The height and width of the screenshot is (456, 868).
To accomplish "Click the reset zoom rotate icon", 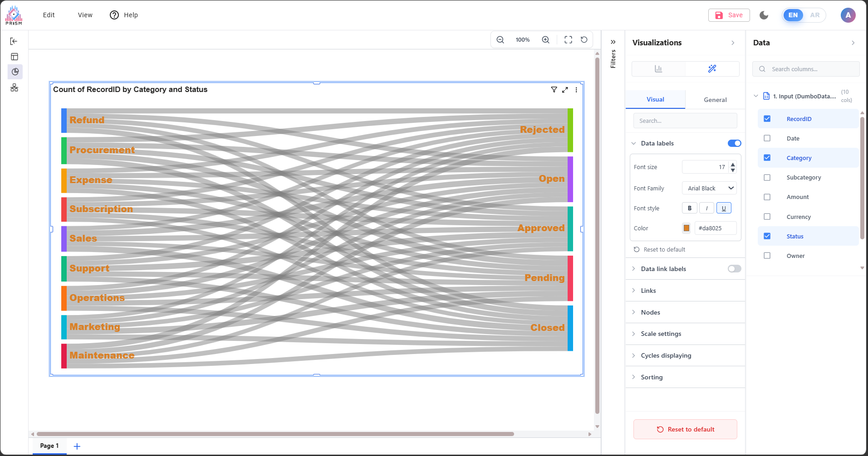I will click(584, 40).
